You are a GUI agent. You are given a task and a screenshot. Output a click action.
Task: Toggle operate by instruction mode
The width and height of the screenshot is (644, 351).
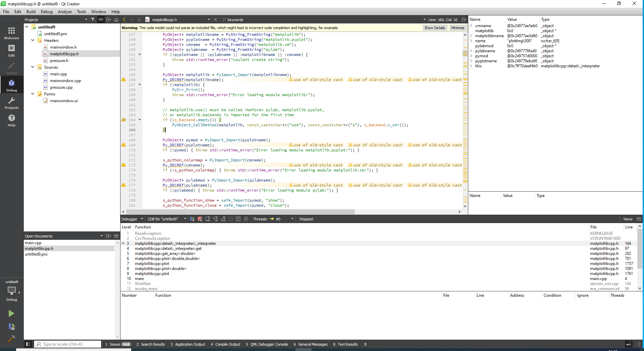pos(238,219)
